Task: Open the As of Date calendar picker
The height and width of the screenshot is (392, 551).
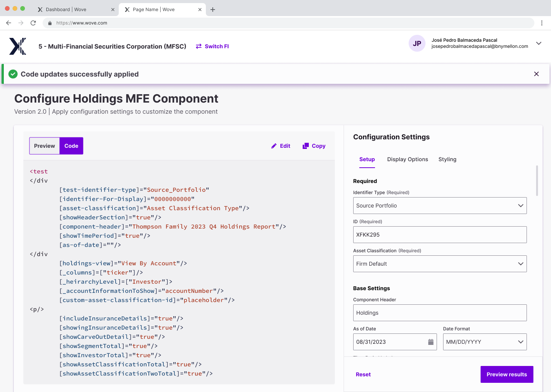Action: click(430, 342)
